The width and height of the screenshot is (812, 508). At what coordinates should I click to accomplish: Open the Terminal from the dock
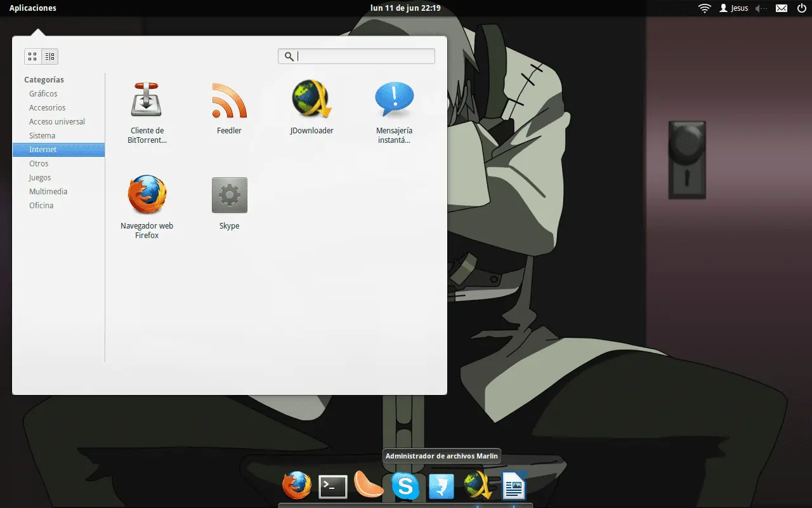(332, 487)
